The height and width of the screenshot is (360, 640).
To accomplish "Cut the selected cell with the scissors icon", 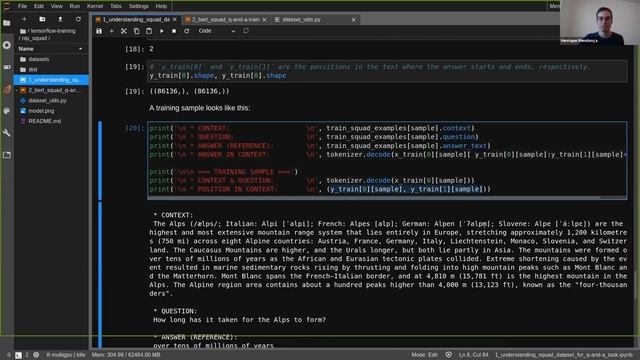I will point(124,31).
